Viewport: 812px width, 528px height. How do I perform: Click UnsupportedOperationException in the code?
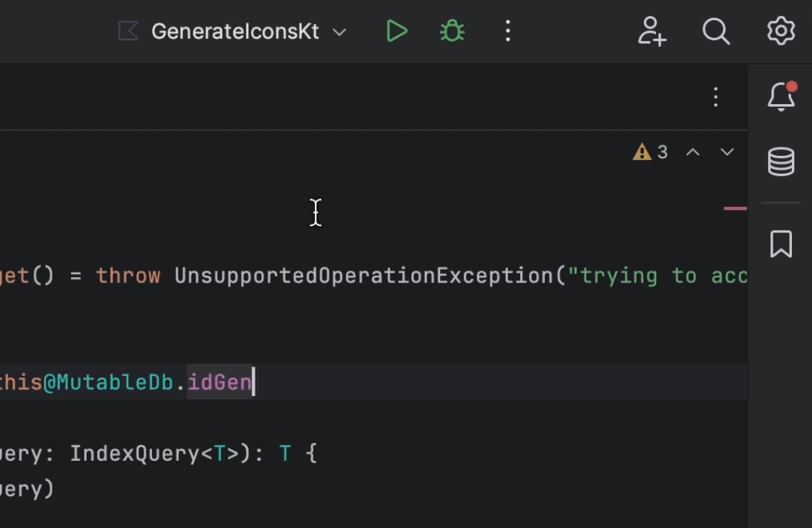tap(364, 276)
